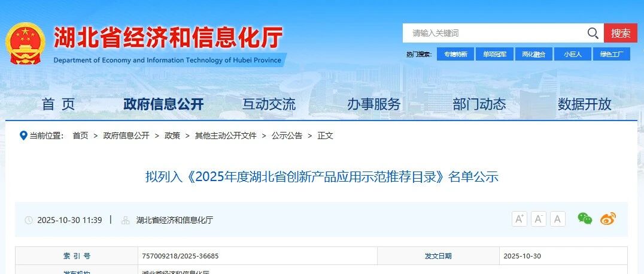This screenshot has width=644, height=274.
Task: Select the 小巨人 hot search tag
Action: click(573, 55)
